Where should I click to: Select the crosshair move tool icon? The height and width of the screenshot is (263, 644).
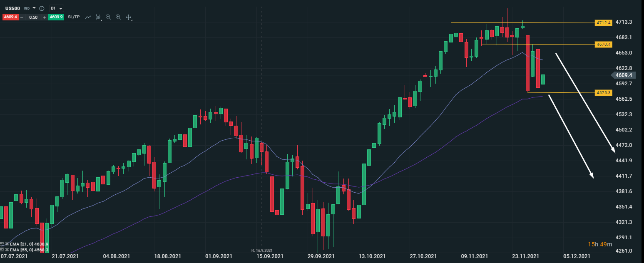[x=129, y=17]
